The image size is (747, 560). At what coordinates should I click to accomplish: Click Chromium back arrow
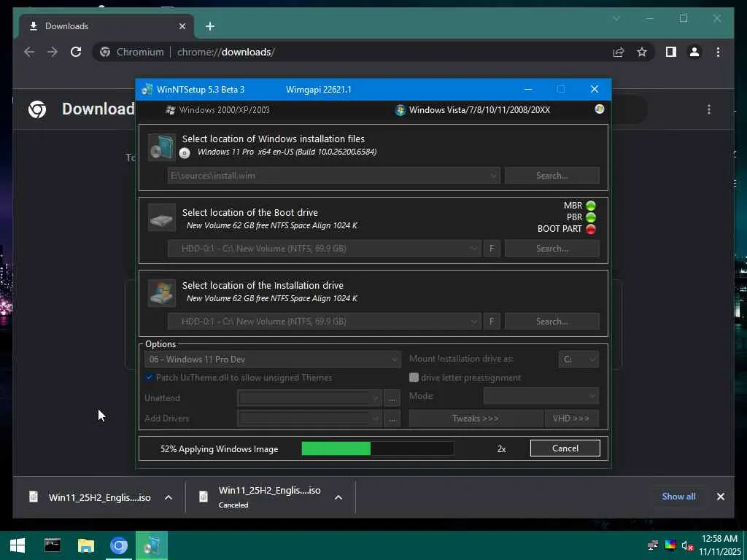[x=29, y=52]
